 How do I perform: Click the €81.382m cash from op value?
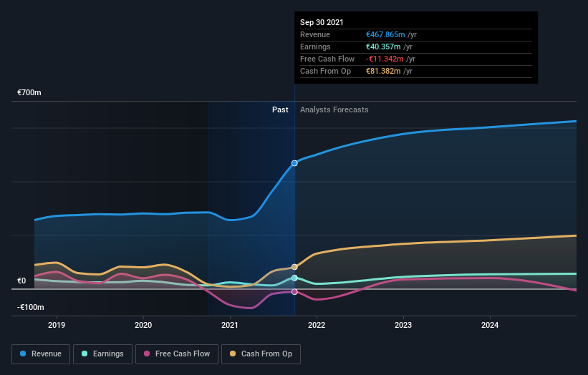pos(383,71)
